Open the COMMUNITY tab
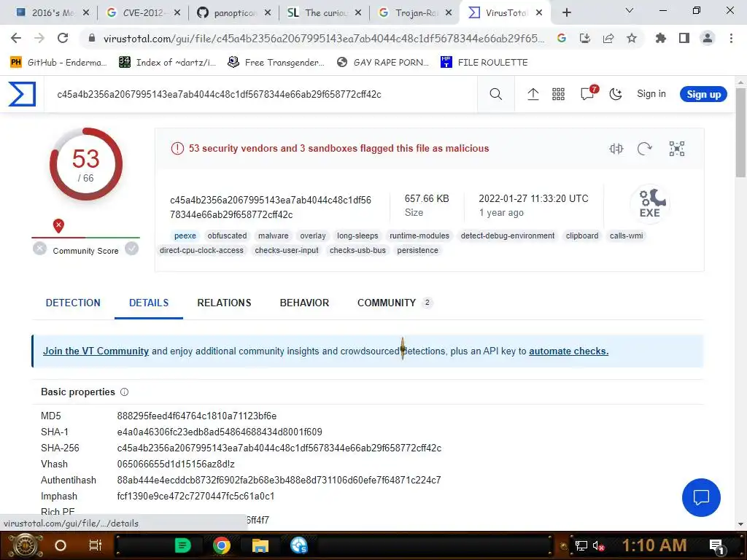The image size is (747, 560). pyautogui.click(x=395, y=303)
